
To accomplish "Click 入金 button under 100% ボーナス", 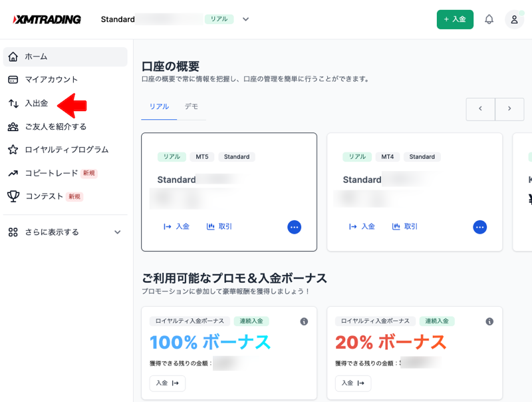I will point(168,383).
